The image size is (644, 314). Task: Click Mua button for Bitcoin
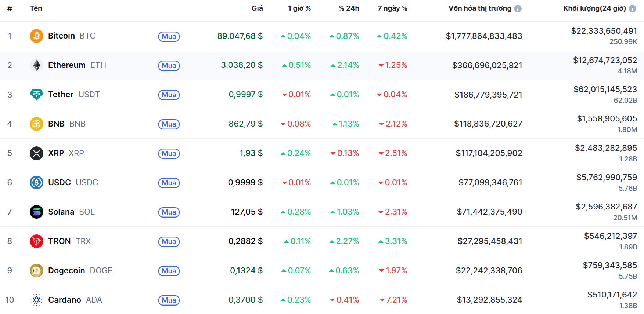(169, 36)
